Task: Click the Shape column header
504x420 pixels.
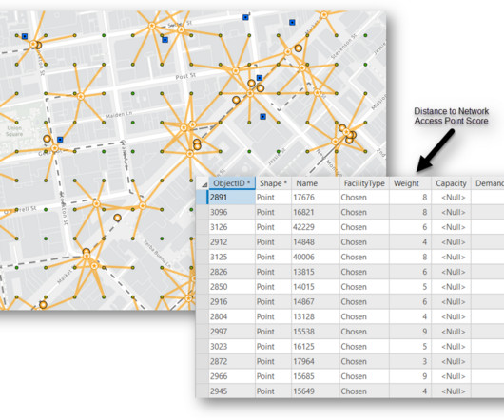Action: [274, 183]
